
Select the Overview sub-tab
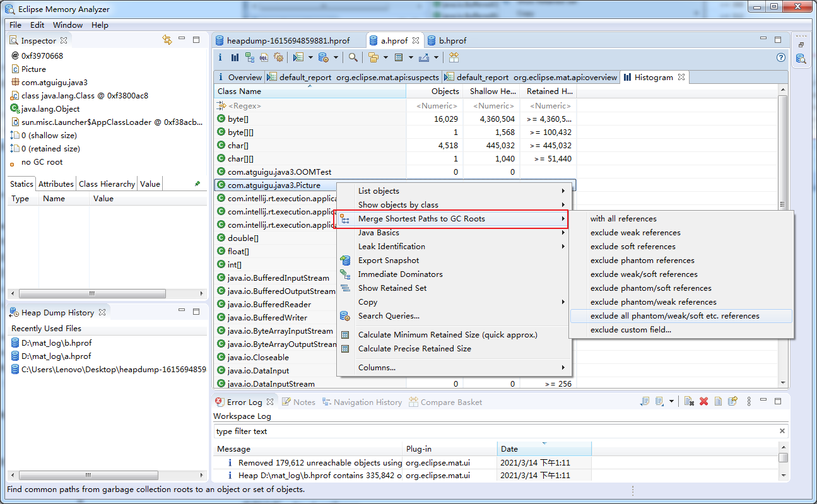click(x=239, y=77)
